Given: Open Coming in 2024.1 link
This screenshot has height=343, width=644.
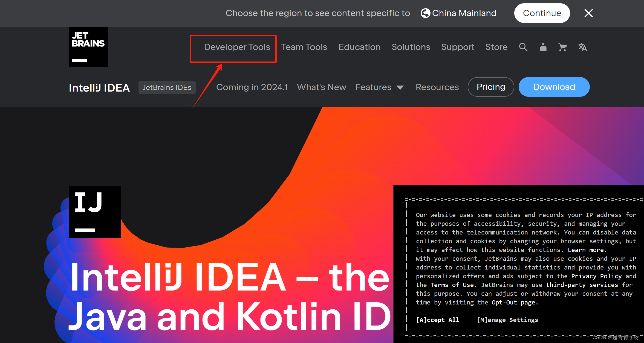Looking at the screenshot, I should click(x=252, y=87).
